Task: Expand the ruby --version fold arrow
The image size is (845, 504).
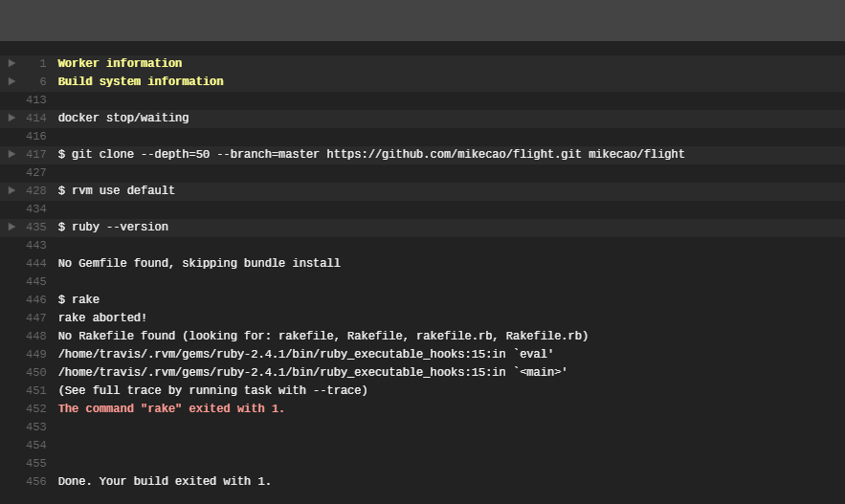Action: [11, 227]
